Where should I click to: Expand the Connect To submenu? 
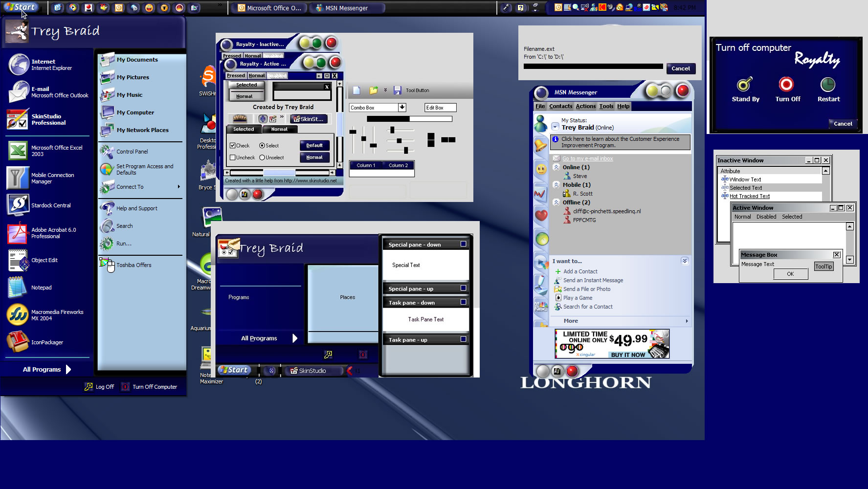179,187
